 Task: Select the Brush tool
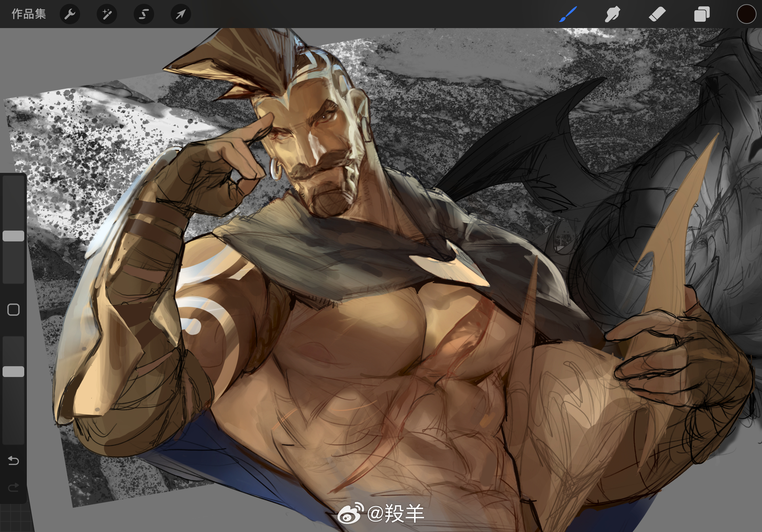pos(568,14)
